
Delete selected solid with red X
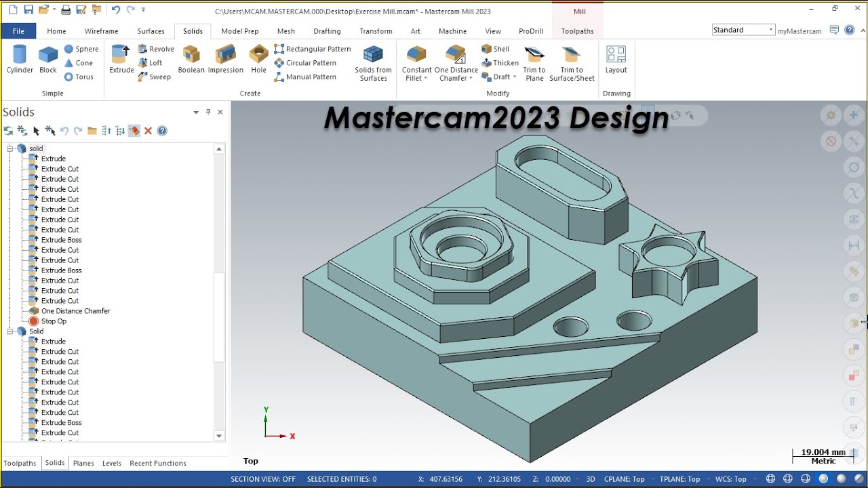(148, 131)
